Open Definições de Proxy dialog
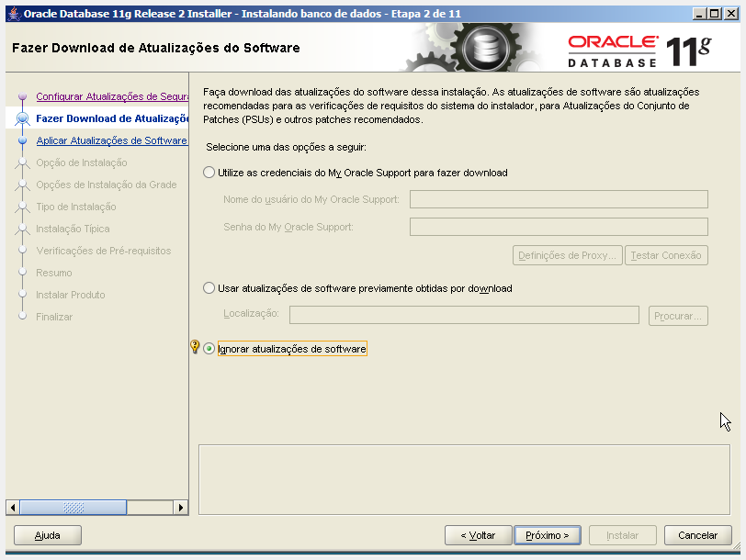The height and width of the screenshot is (560, 746). coord(567,255)
